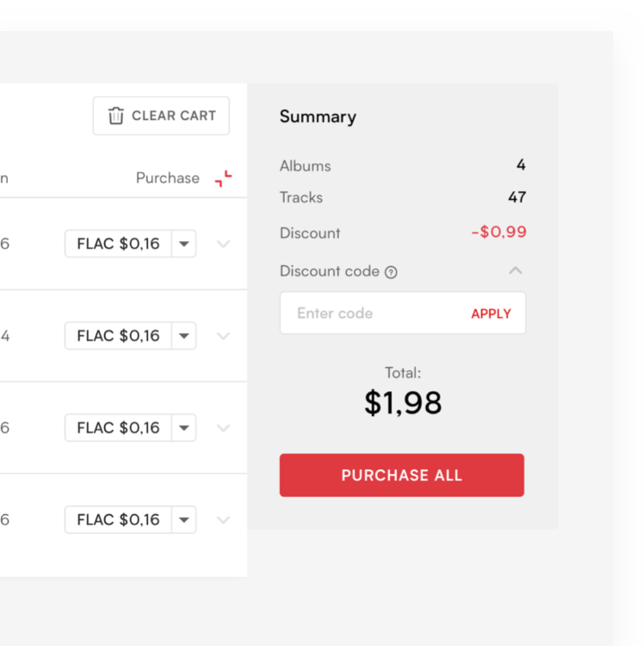The image size is (644, 646).
Task: Expand the fourth cart row details chevron
Action: click(223, 520)
